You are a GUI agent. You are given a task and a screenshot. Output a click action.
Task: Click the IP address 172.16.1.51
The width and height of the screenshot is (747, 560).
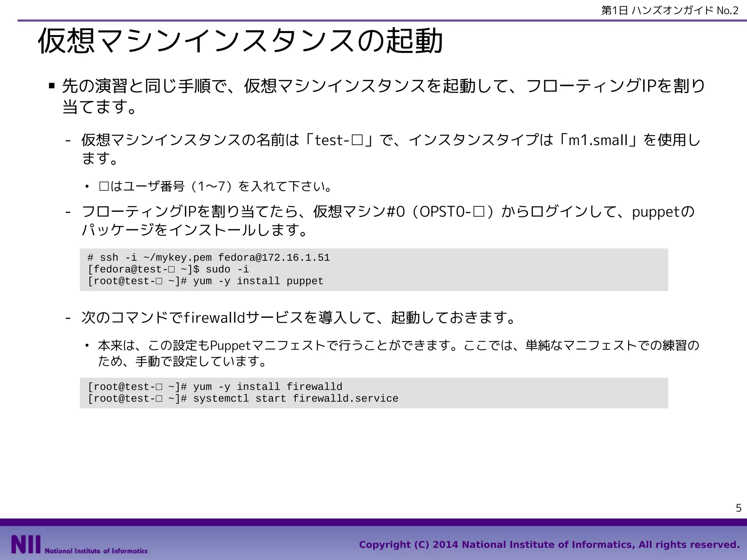coord(296,258)
